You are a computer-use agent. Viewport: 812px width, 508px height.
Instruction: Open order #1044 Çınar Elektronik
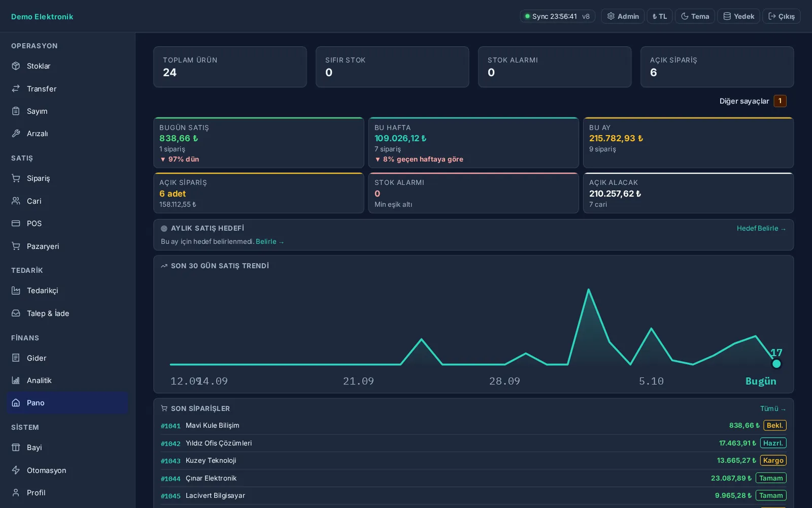[473, 478]
